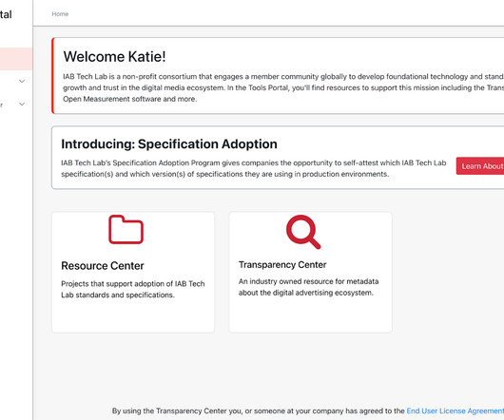
Task: Open the Resource Center folder icon
Action: pos(126,229)
